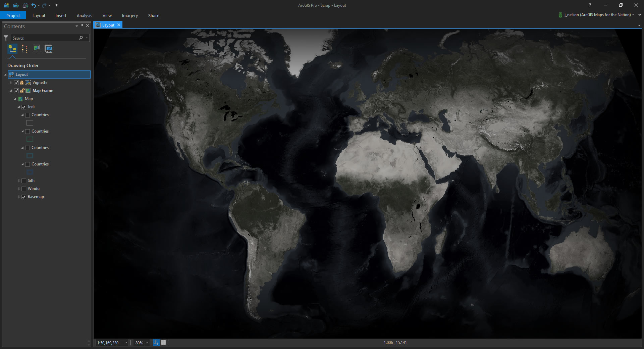
Task: Click the j_nelson signed-in account name
Action: pyautogui.click(x=597, y=15)
